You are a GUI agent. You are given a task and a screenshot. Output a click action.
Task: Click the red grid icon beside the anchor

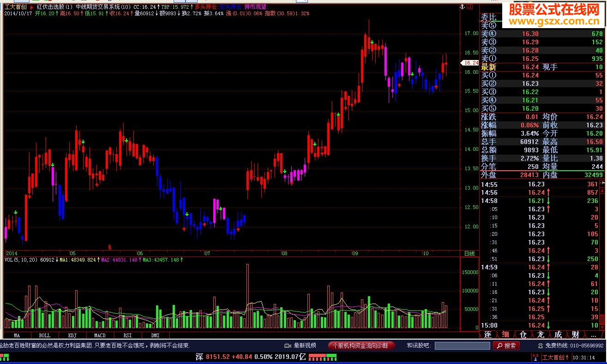[x=469, y=7]
